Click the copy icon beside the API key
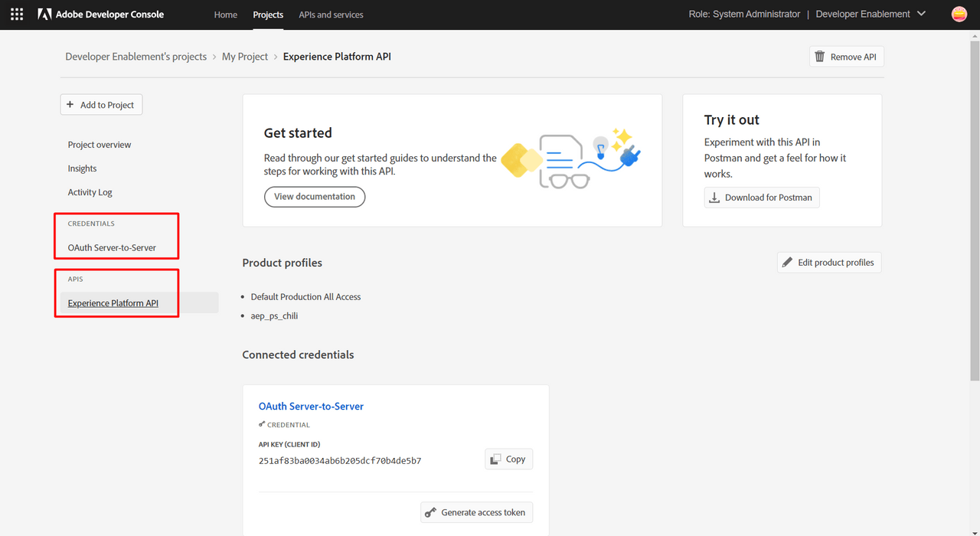The height and width of the screenshot is (536, 980). (x=496, y=459)
